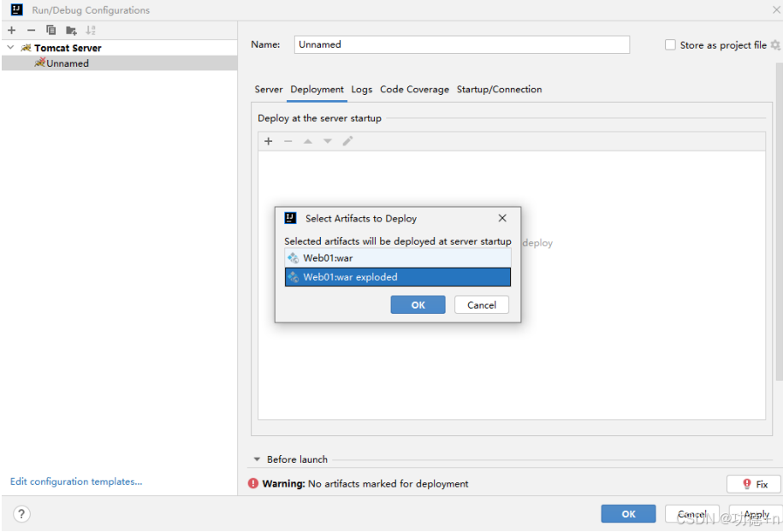Select the Web01:war artifact

[x=398, y=258]
